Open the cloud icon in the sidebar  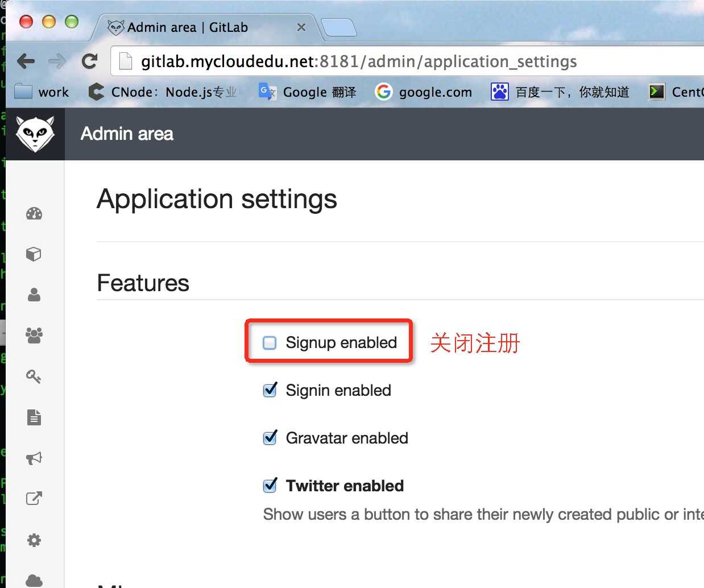coord(34,580)
